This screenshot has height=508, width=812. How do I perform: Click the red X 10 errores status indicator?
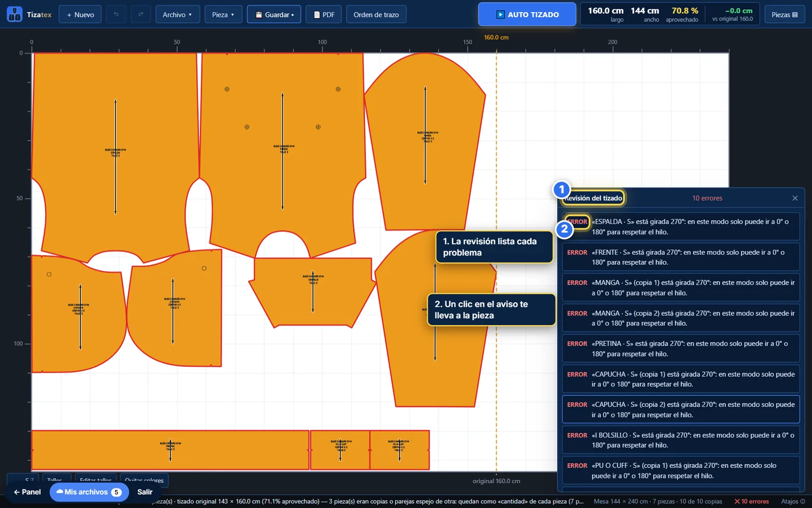(752, 501)
